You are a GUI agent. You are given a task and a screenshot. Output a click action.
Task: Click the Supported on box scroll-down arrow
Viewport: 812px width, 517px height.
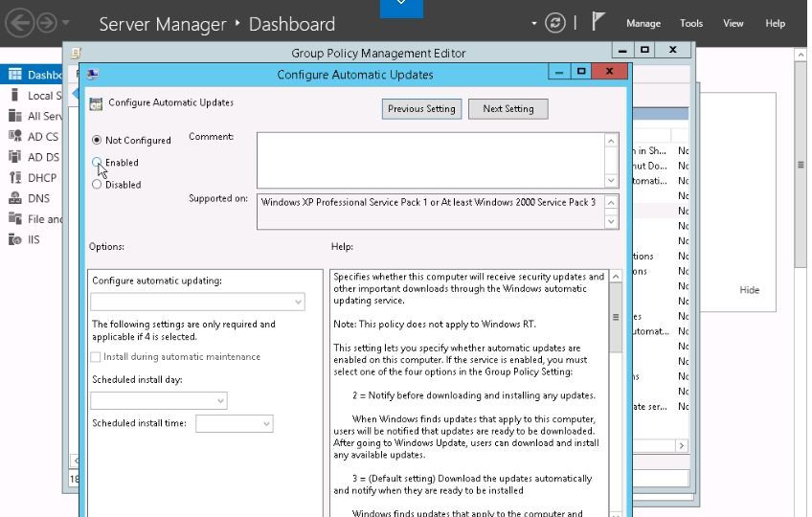coord(611,222)
